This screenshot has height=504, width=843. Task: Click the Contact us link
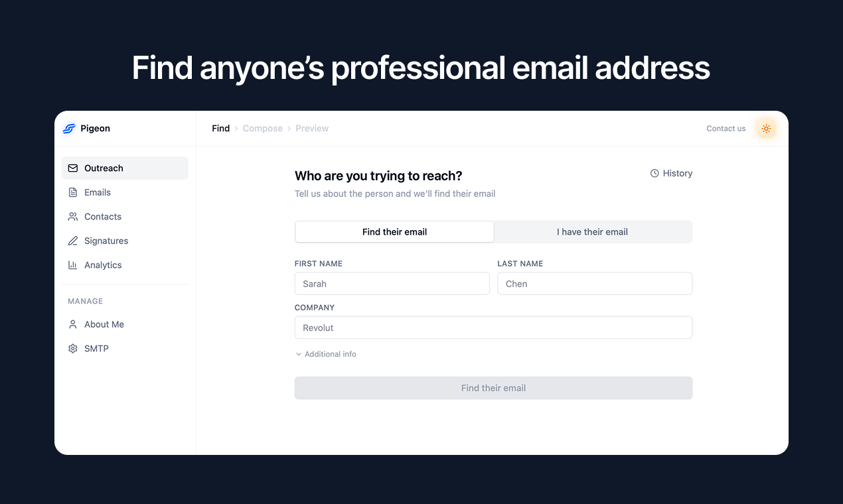pos(726,128)
